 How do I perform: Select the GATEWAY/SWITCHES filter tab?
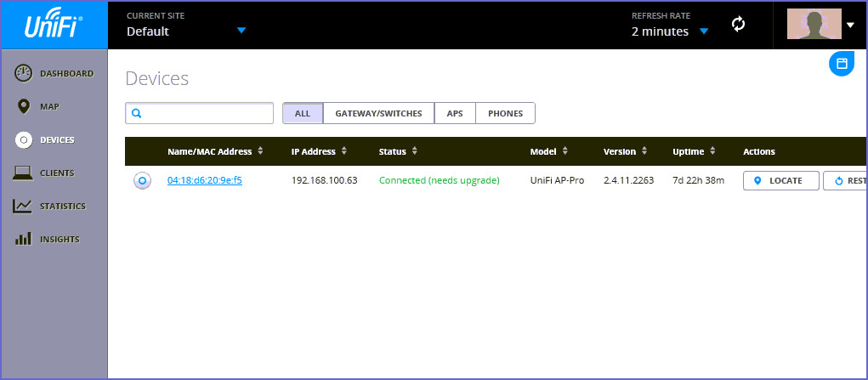point(378,114)
